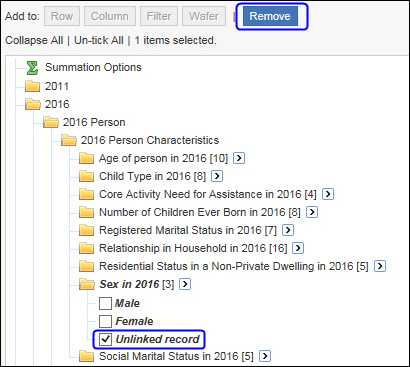Select Child Type in 2016 label
This screenshot has height=367, width=410.
point(153,176)
